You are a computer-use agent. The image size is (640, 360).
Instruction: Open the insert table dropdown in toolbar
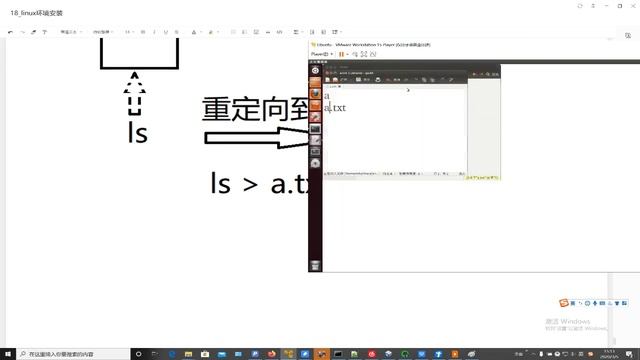pyautogui.click(x=336, y=32)
